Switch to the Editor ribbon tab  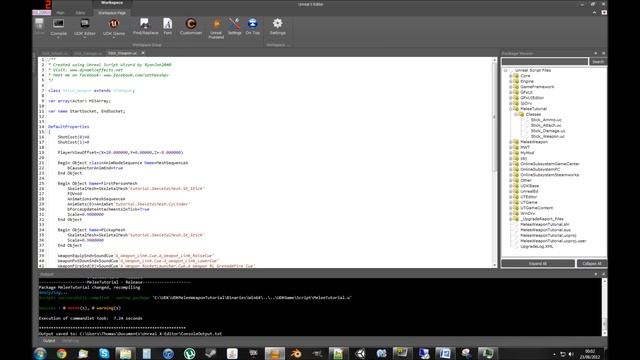coord(80,13)
